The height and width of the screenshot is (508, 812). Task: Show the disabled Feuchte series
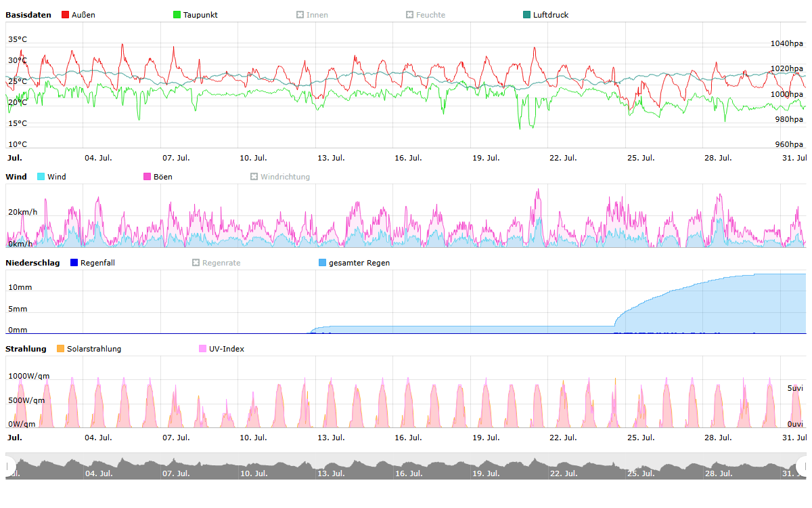[410, 15]
